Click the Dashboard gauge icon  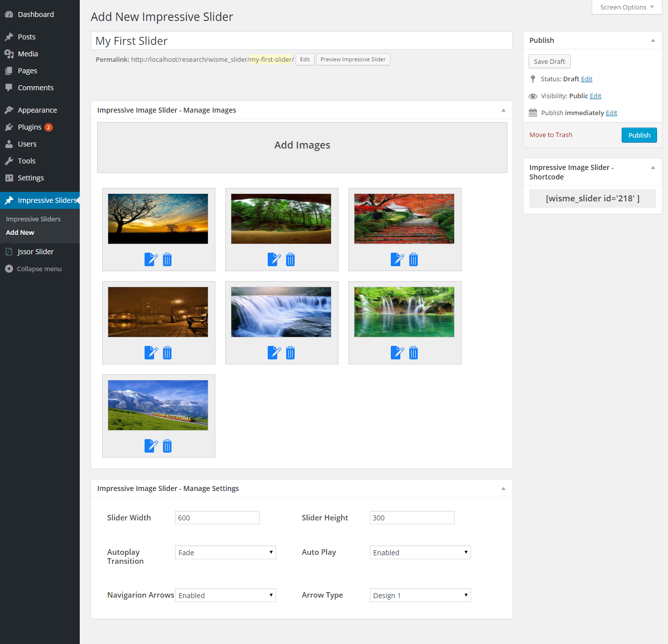point(9,14)
